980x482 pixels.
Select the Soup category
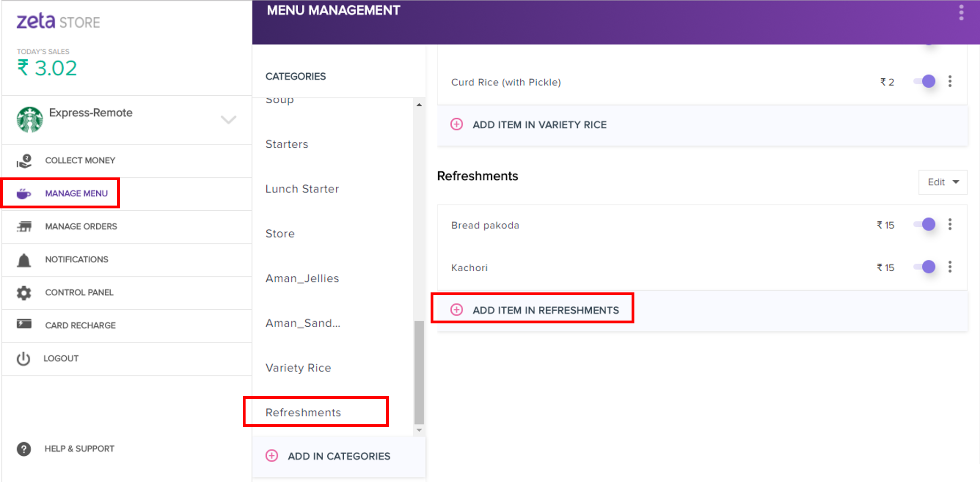(x=280, y=100)
